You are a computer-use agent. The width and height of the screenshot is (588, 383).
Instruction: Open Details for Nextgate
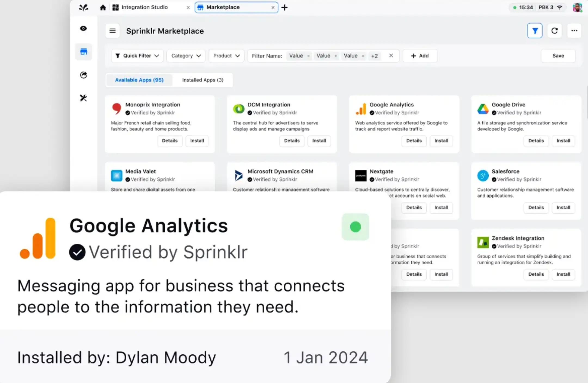414,208
